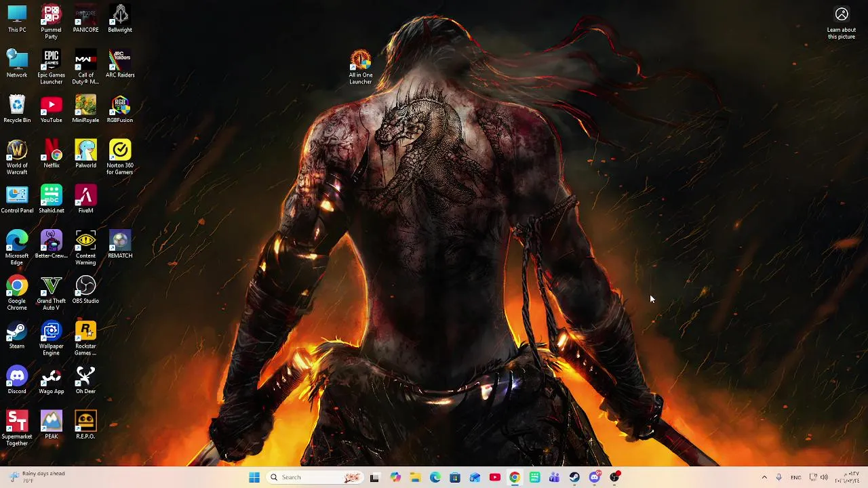This screenshot has width=868, height=488.
Task: Launch PEAK desktop shortcut
Action: click(52, 426)
